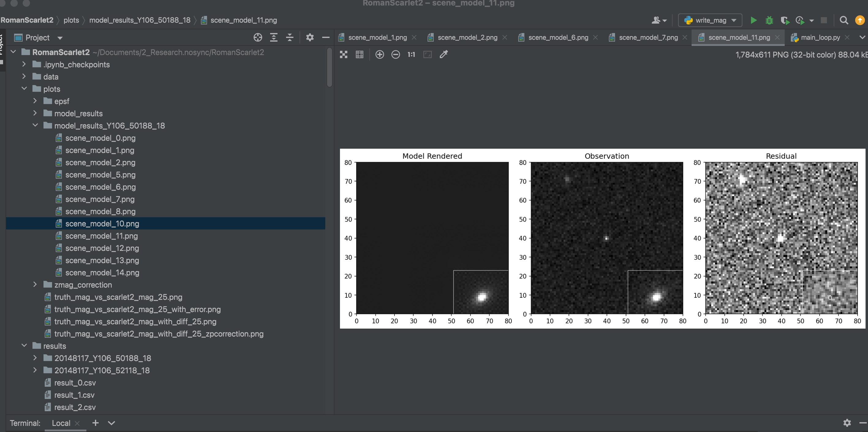Click the orange update arrow icon
The width and height of the screenshot is (868, 432).
coord(860,20)
